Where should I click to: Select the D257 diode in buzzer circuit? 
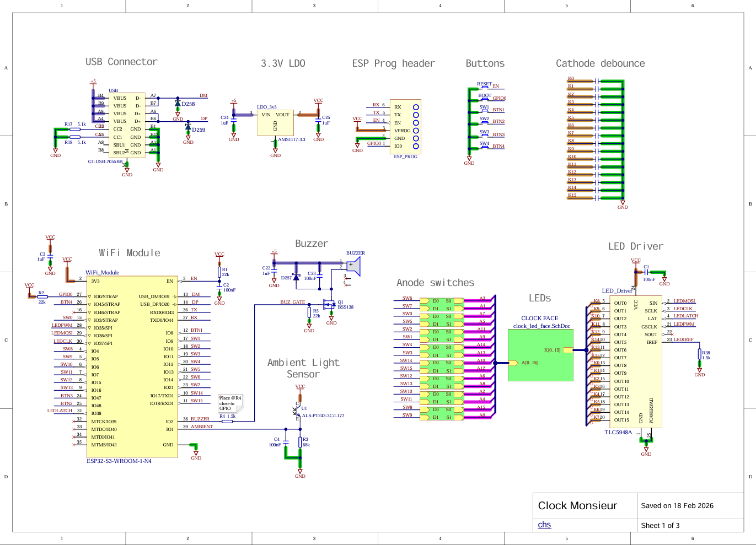pyautogui.click(x=296, y=277)
